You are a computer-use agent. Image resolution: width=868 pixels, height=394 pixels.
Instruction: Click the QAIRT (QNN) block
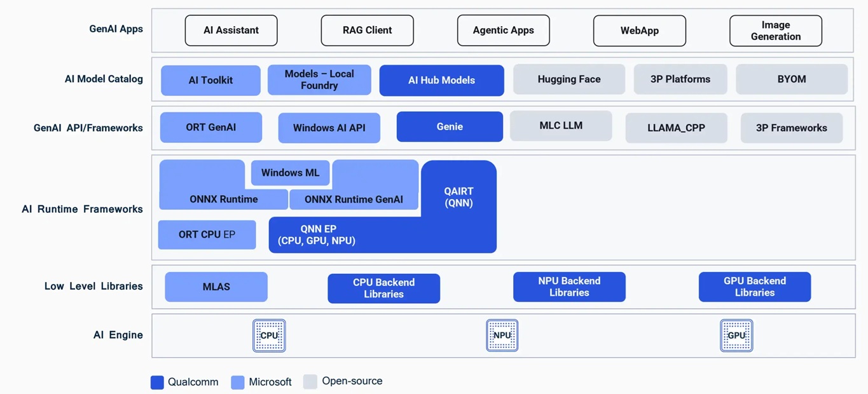(458, 197)
